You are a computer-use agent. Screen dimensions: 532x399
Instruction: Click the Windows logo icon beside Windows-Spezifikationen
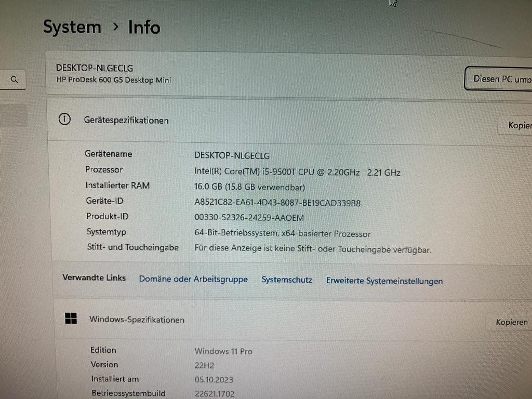[71, 318]
